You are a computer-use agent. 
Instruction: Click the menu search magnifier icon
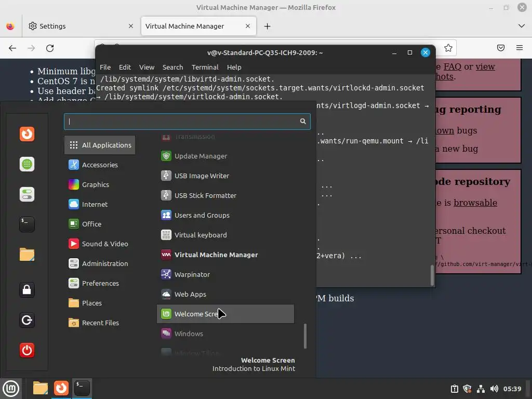tap(303, 121)
